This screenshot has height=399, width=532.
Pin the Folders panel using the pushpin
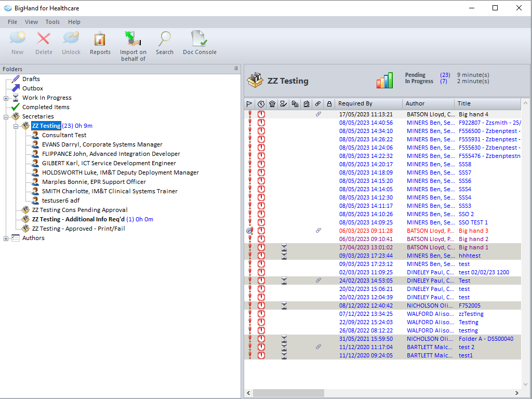pyautogui.click(x=236, y=69)
